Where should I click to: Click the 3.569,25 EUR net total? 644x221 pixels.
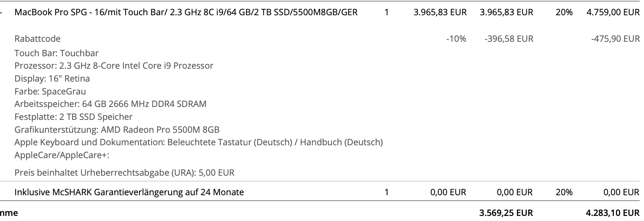point(506,213)
